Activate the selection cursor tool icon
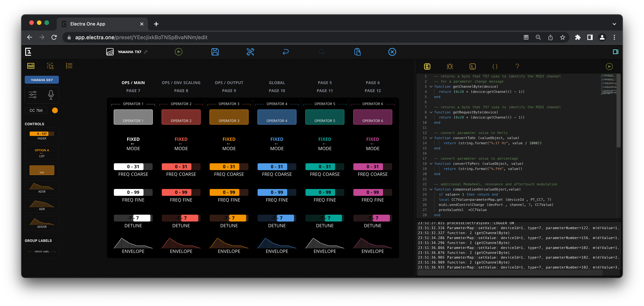The width and height of the screenshot is (644, 306). [x=50, y=66]
